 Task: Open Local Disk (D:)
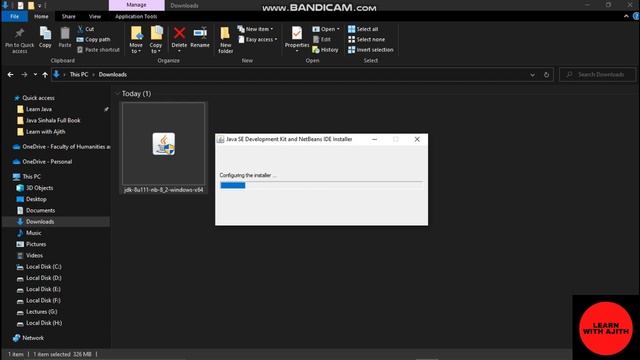(39, 278)
